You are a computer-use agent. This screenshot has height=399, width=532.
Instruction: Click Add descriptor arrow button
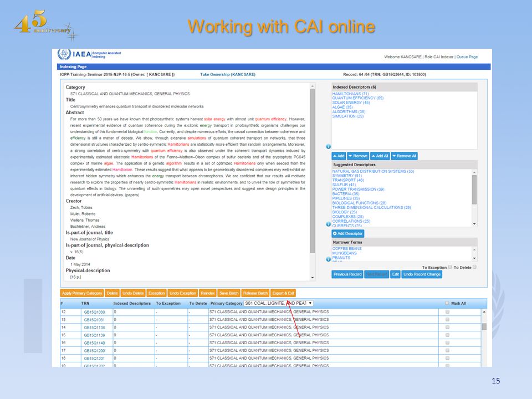click(339, 156)
